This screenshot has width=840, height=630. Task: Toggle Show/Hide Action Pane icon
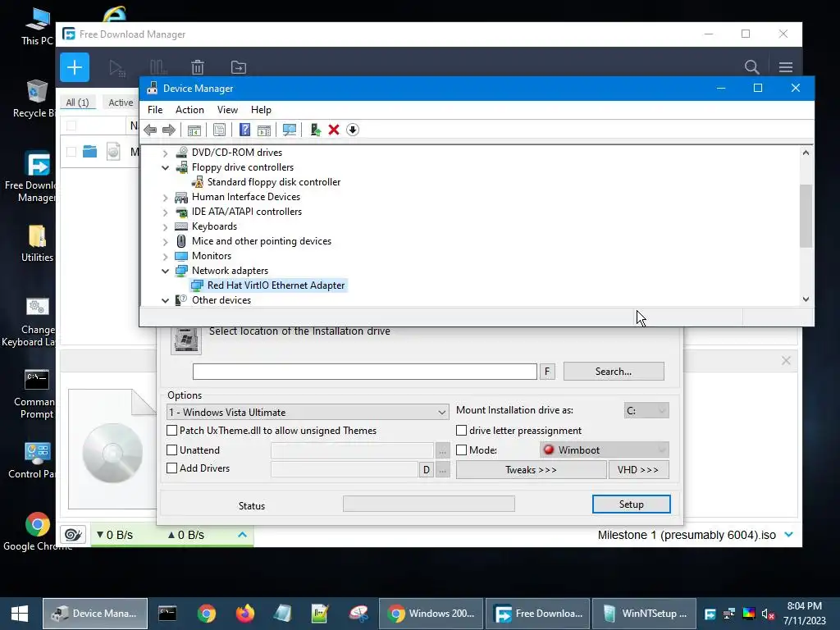264,130
